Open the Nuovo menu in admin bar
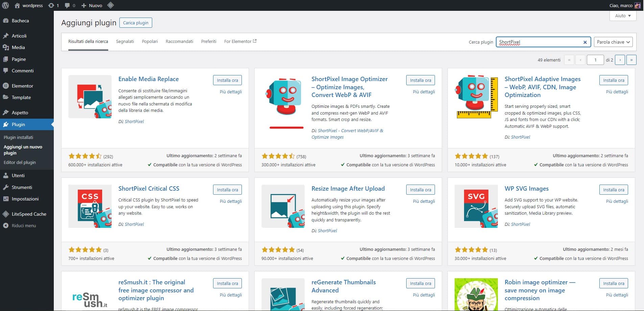 coord(92,5)
